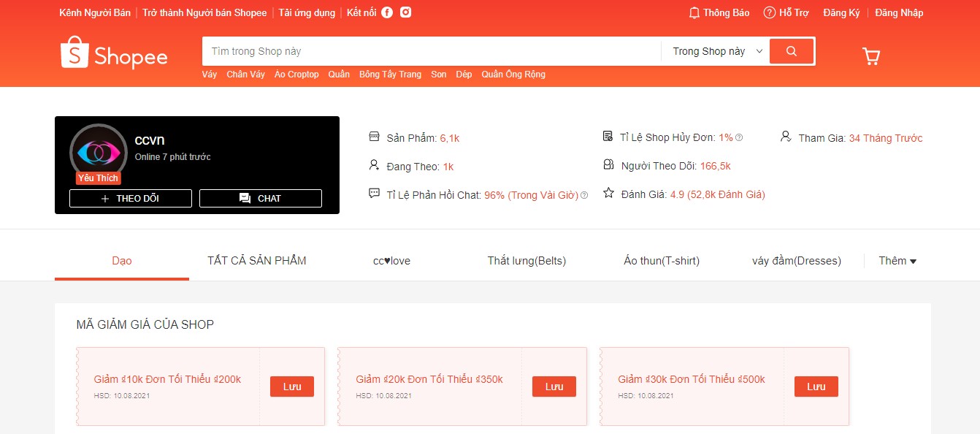Click the 4.9 (52,8k Đánh Giá) rating
Screen dimensions: 980x434
click(x=718, y=195)
